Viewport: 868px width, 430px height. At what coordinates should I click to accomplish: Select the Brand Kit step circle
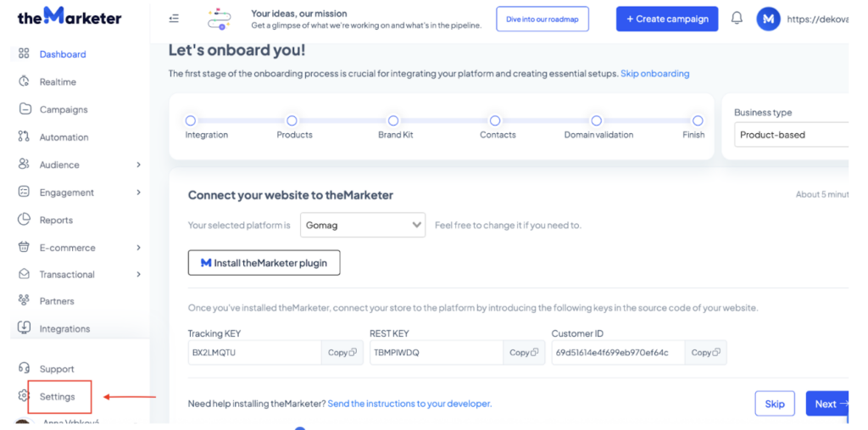coord(393,120)
